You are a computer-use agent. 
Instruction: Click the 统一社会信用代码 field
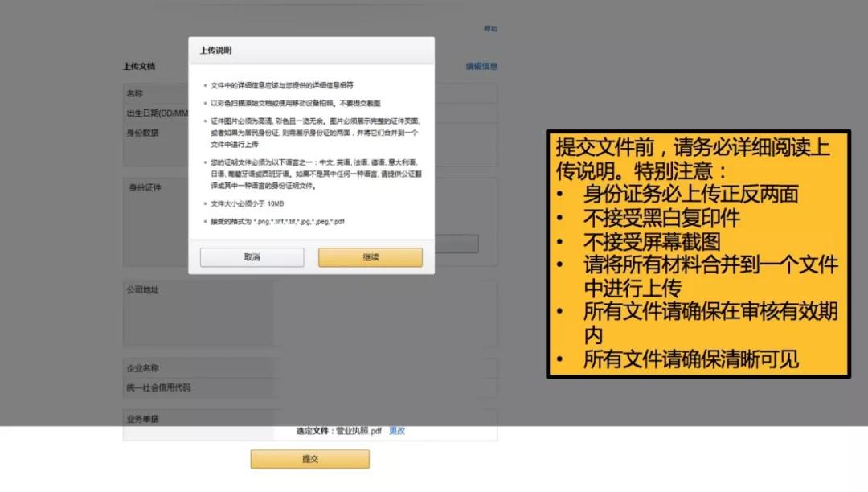coord(161,386)
